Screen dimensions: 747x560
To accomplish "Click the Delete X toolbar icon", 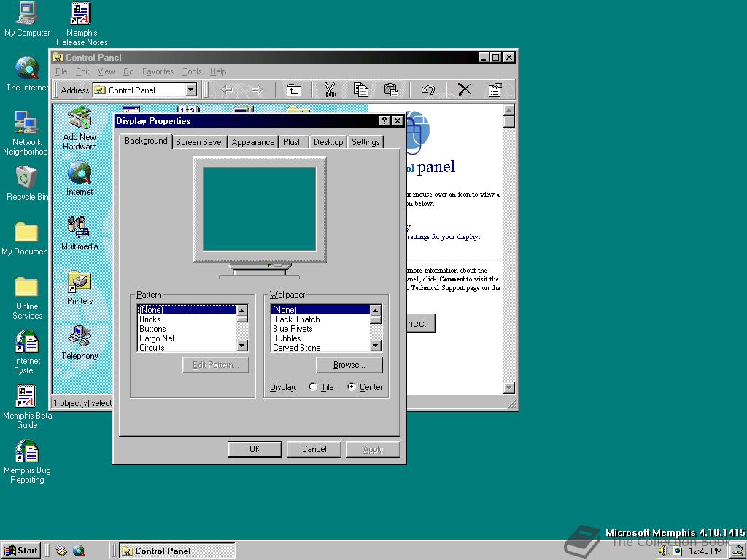I will pyautogui.click(x=465, y=90).
